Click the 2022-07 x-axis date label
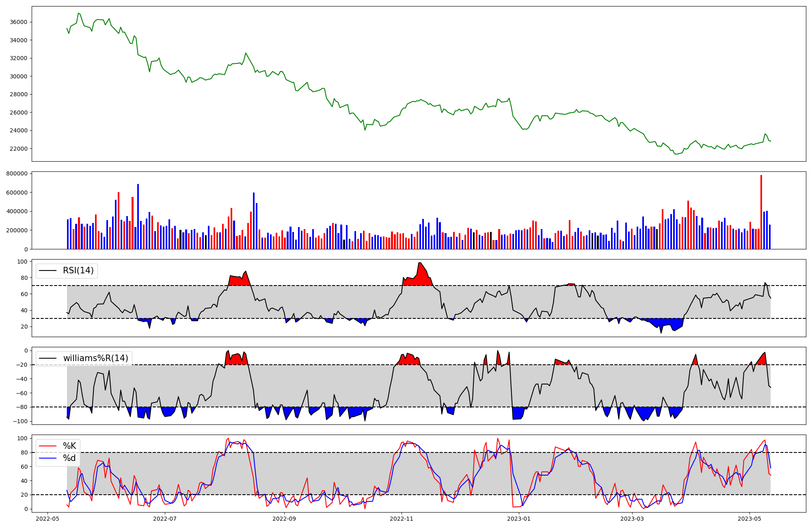 coord(165,519)
